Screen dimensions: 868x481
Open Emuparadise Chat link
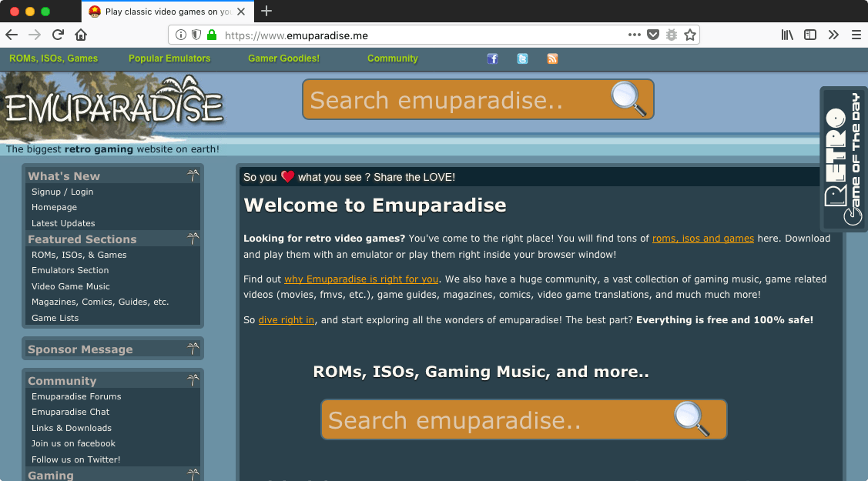point(70,412)
